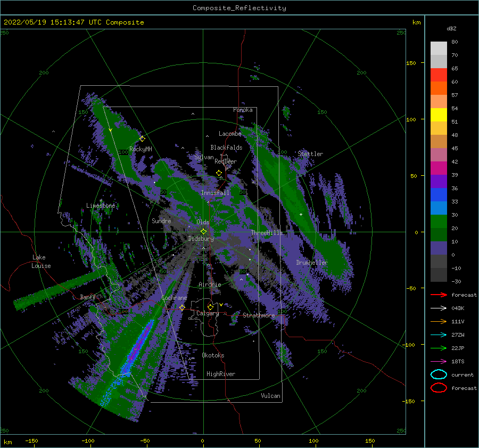Click the dBZ legend heading
479x448 pixels.
451,28
